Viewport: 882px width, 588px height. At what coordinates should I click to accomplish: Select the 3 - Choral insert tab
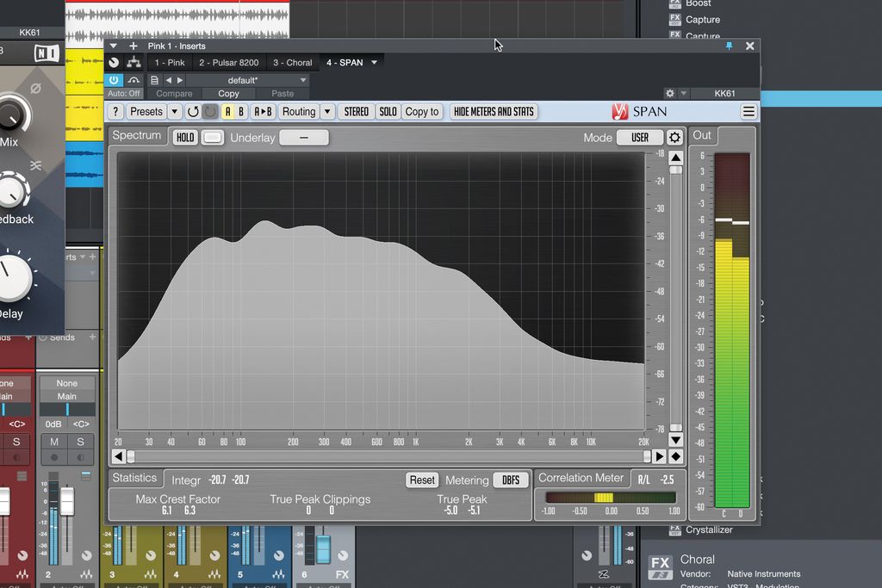tap(292, 62)
